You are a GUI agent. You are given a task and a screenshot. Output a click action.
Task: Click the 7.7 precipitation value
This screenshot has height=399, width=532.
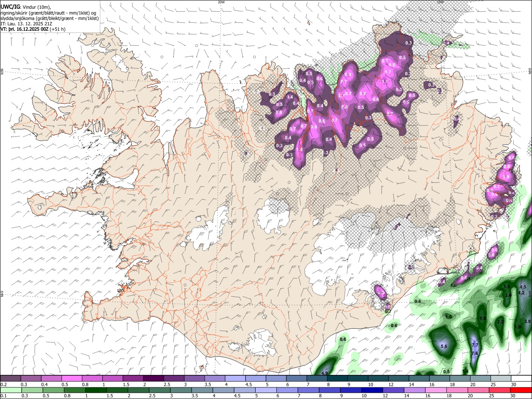tap(475, 345)
